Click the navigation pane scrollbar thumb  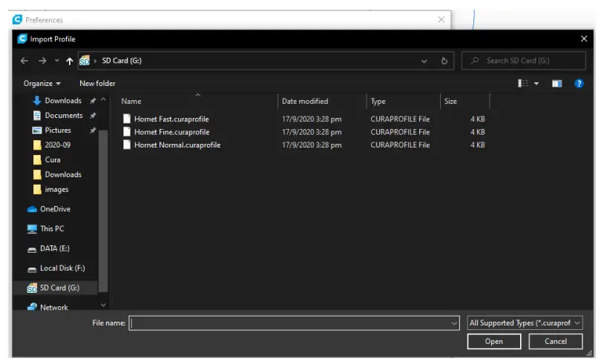click(103, 211)
